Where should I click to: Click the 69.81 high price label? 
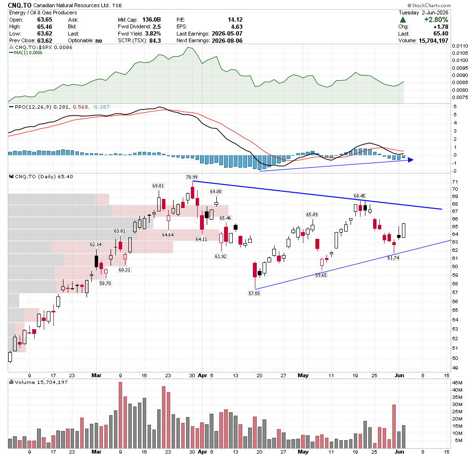click(158, 185)
